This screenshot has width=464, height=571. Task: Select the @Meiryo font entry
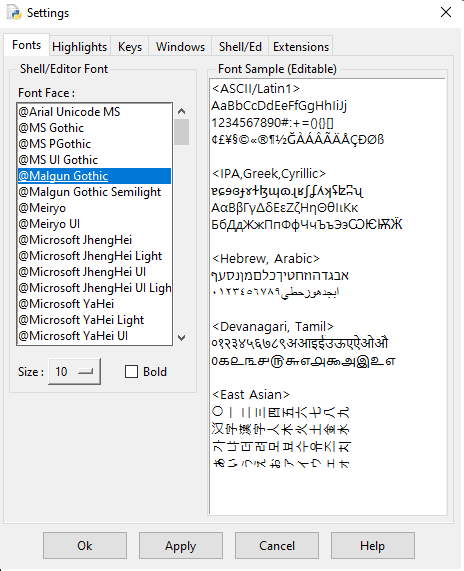pyautogui.click(x=94, y=208)
